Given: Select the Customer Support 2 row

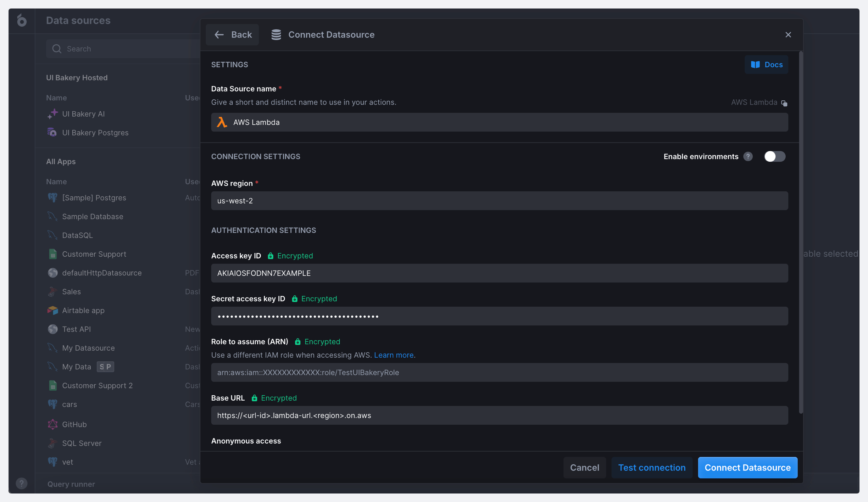Looking at the screenshot, I should coord(98,386).
